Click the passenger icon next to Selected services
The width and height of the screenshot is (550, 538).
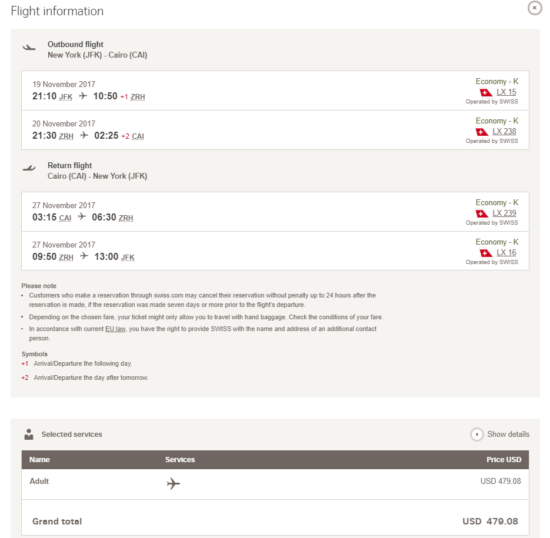pos(29,434)
